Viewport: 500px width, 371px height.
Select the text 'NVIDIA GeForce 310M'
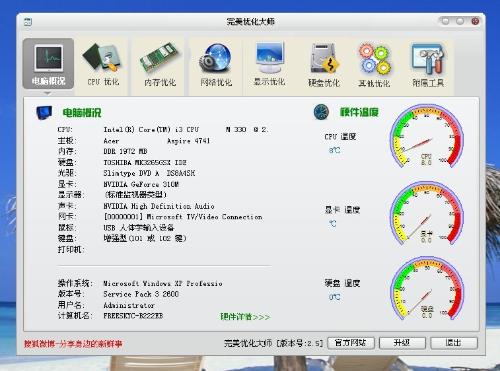(x=141, y=184)
